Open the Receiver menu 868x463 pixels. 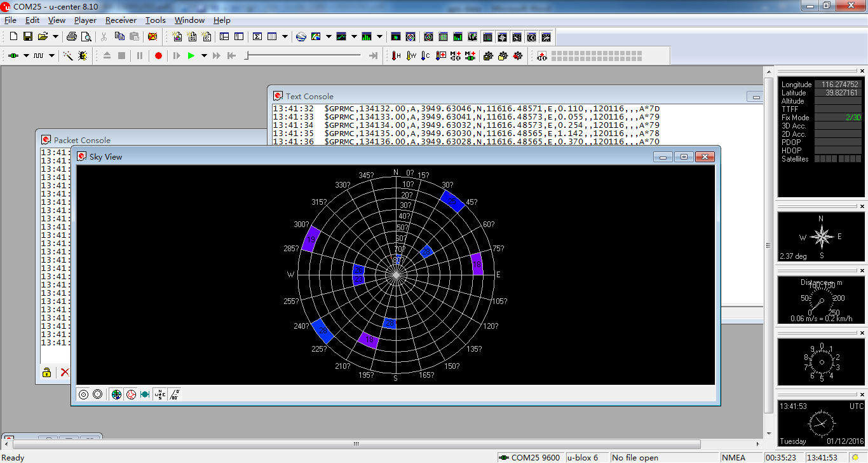pos(121,20)
